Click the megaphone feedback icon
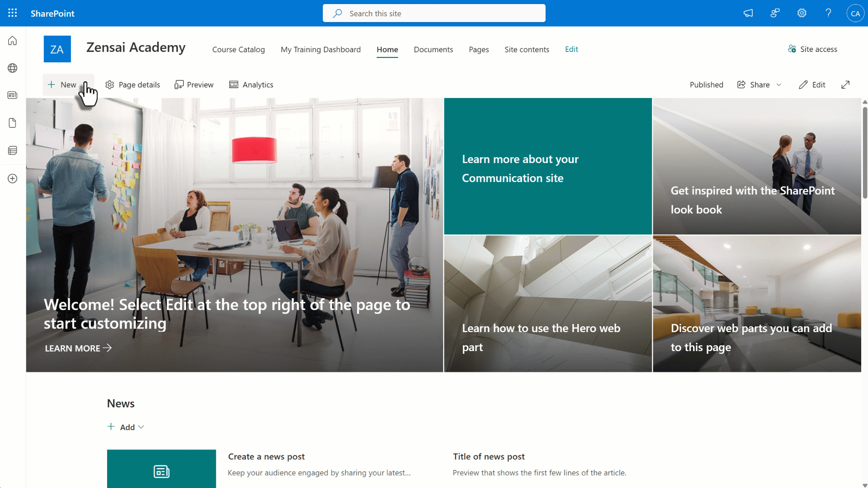 click(748, 13)
